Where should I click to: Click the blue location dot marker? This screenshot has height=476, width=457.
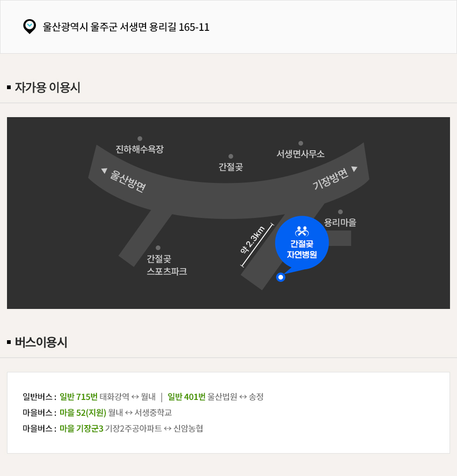coord(281,277)
